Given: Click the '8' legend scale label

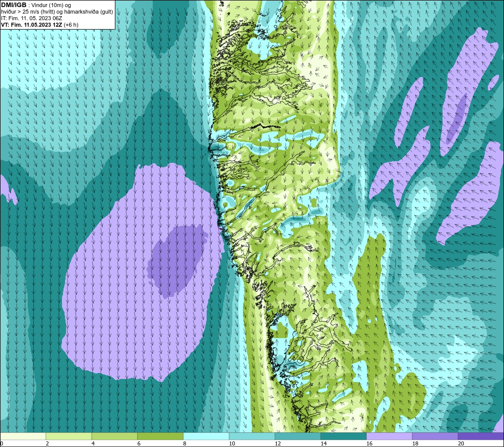Looking at the screenshot, I should point(185,443).
